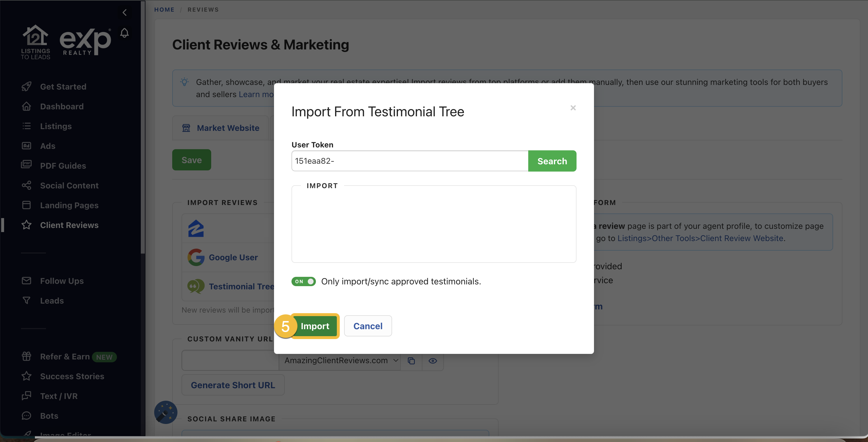
Task: Copy the custom vanity URL
Action: (411, 361)
